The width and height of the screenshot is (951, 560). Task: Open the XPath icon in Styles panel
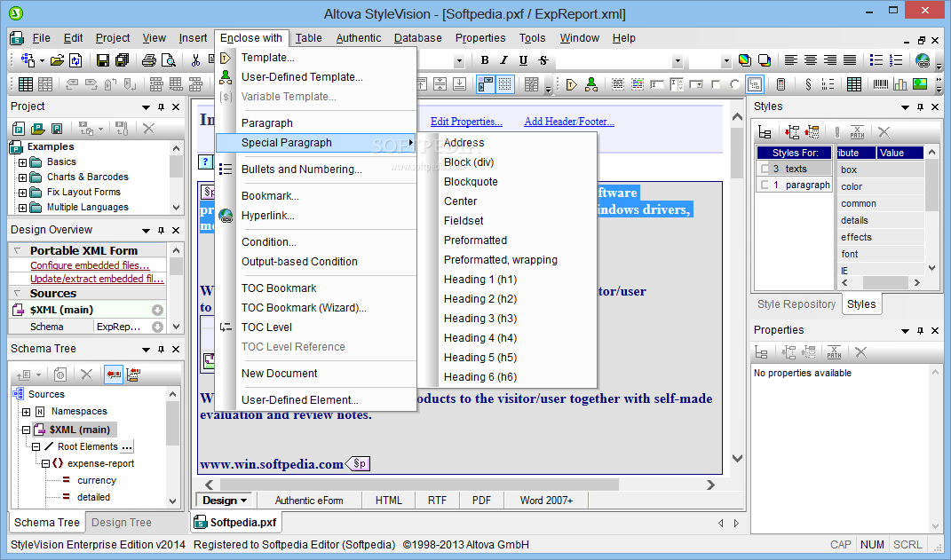pyautogui.click(x=857, y=131)
